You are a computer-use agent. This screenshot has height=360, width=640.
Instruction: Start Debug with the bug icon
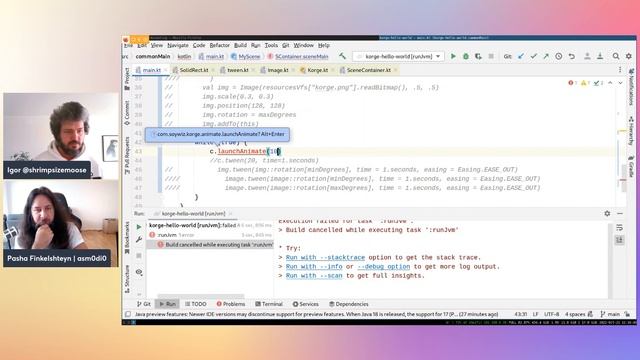point(466,56)
